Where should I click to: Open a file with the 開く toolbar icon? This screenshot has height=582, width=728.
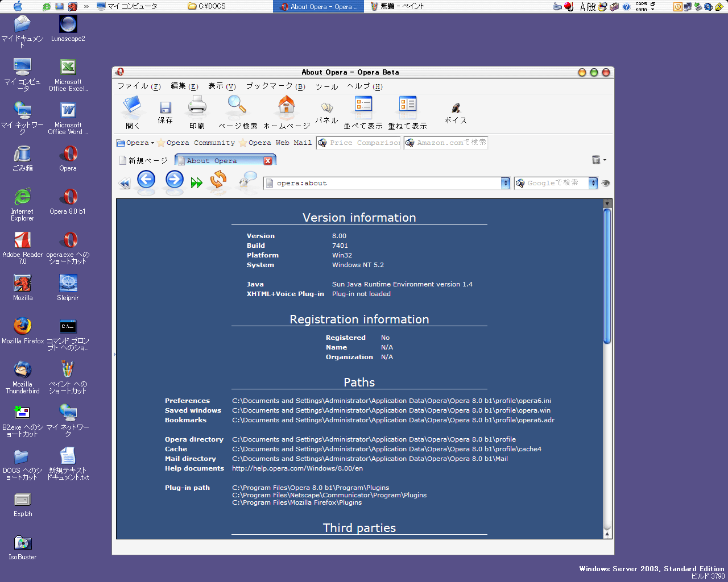(133, 113)
